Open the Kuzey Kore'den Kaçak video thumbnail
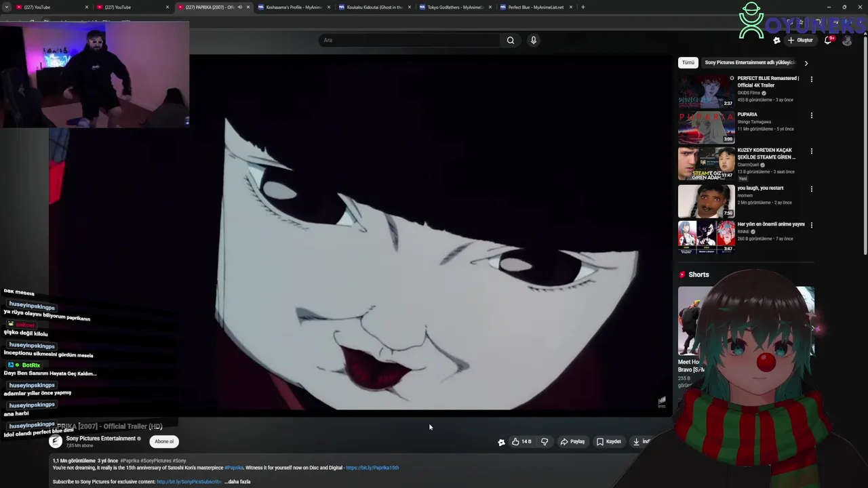The image size is (868, 488). click(x=706, y=163)
